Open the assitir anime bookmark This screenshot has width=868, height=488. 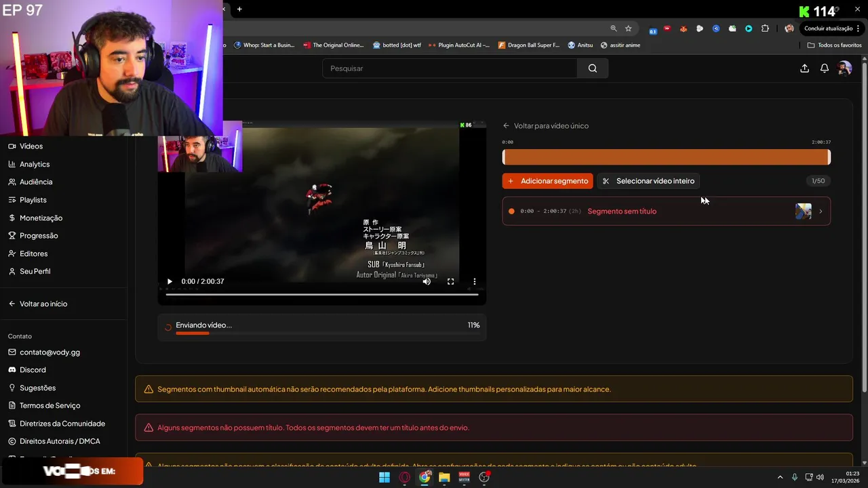coord(620,45)
